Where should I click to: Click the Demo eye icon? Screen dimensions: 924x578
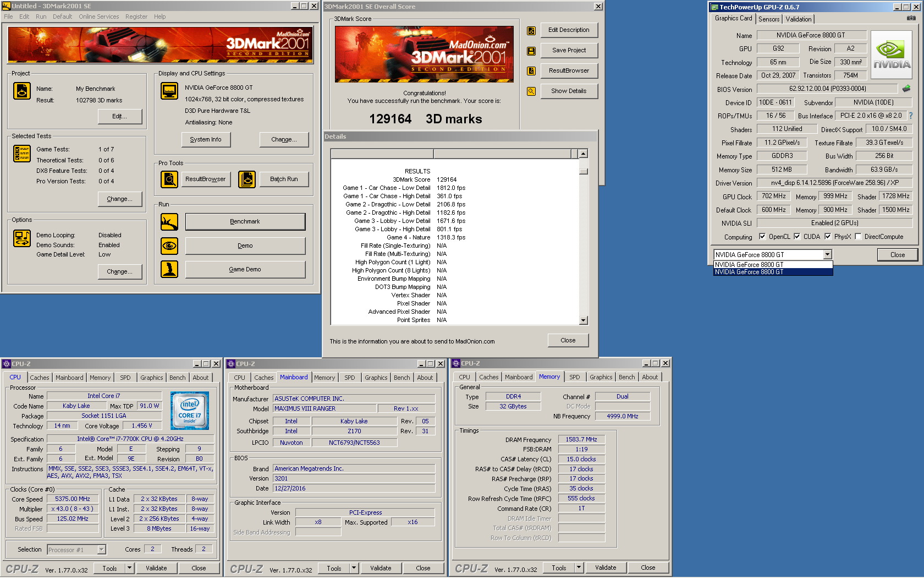click(169, 246)
